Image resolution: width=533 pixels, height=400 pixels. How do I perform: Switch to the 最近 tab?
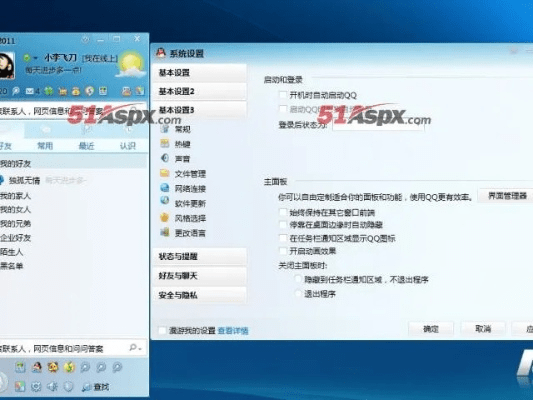pos(86,146)
